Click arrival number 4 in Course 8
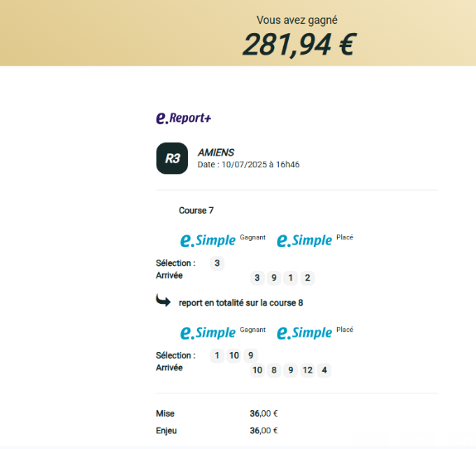 (325, 370)
